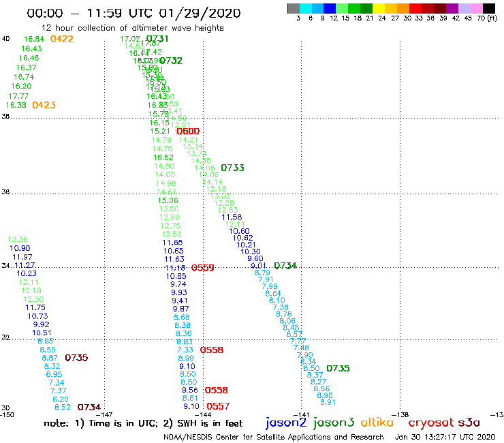Click the green time label 0732
The image size is (504, 443).
tap(171, 61)
